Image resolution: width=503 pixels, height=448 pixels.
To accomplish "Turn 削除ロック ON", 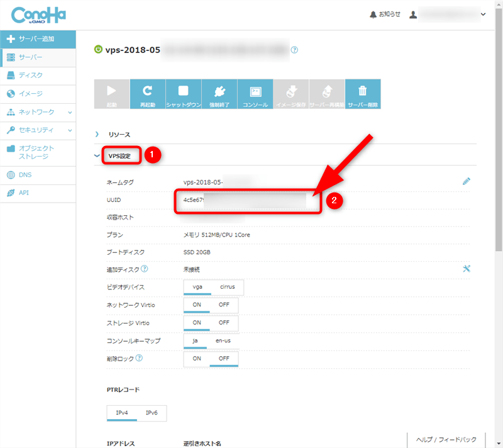I will pos(197,359).
